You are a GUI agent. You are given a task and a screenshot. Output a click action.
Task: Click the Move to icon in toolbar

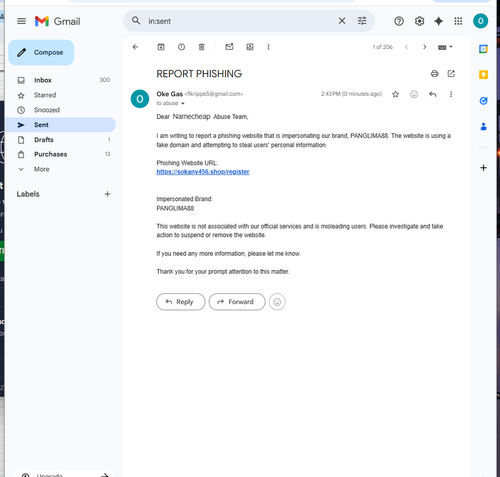point(250,47)
